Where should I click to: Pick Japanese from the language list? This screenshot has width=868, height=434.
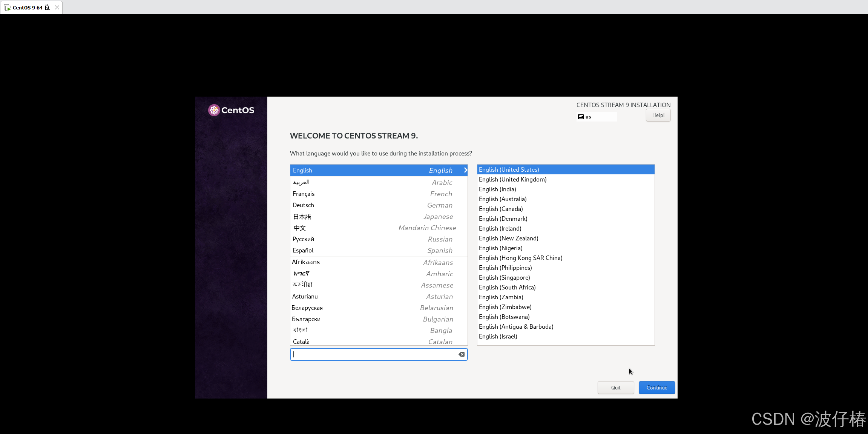pyautogui.click(x=378, y=217)
